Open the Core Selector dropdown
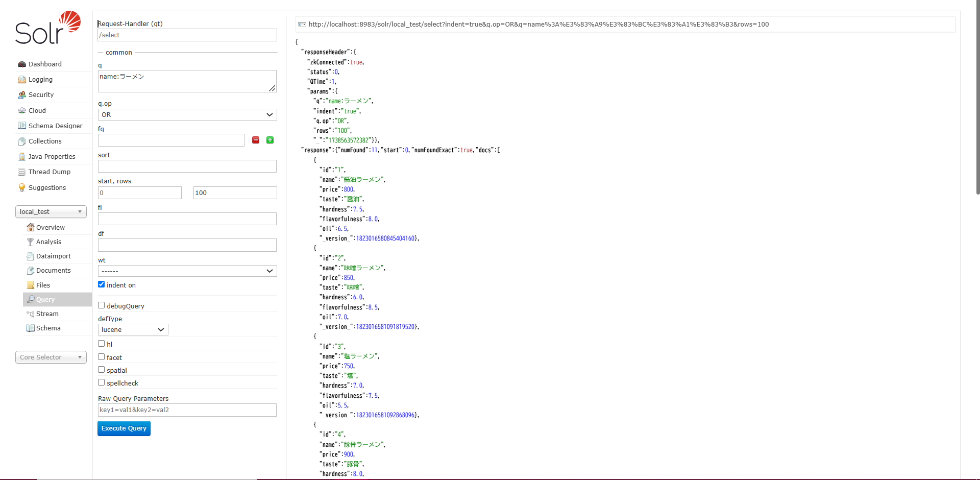980x480 pixels. (51, 357)
